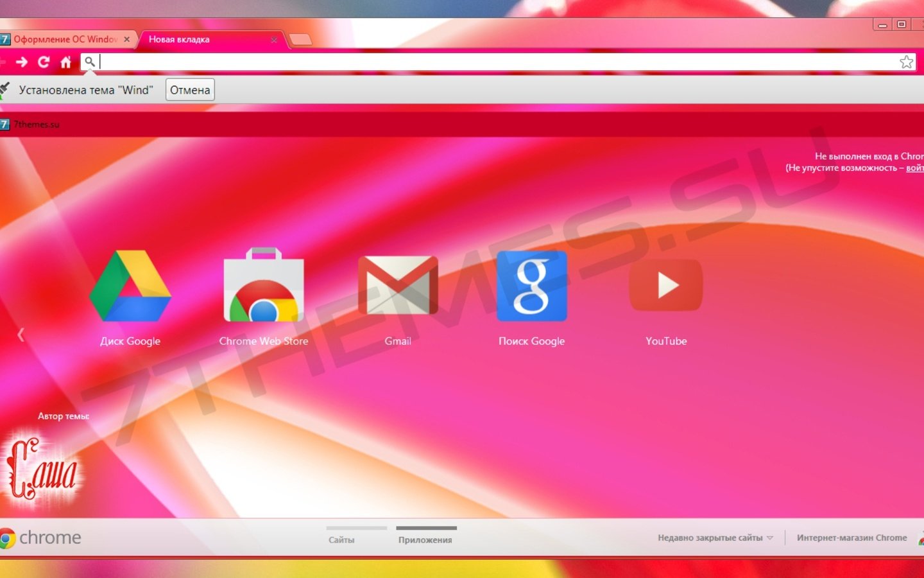Click the Автор темы: label
The image size is (924, 578).
64,416
